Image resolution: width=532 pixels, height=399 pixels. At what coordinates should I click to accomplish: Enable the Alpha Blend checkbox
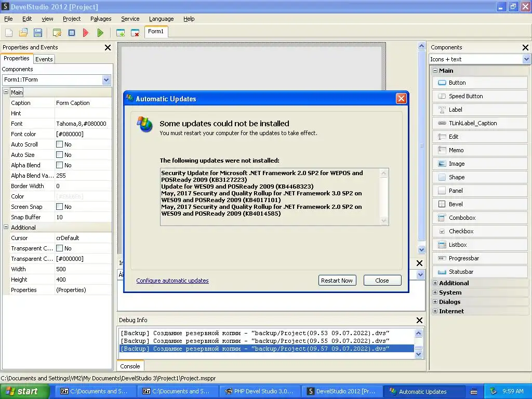(59, 165)
